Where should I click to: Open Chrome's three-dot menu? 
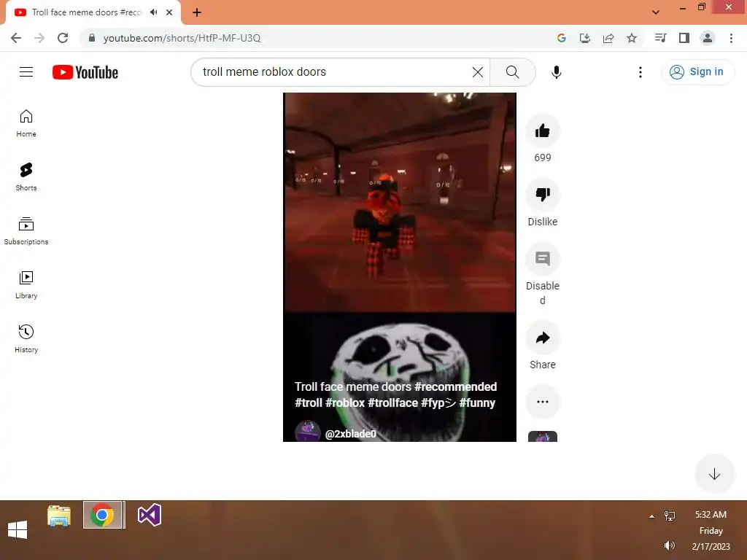(731, 38)
